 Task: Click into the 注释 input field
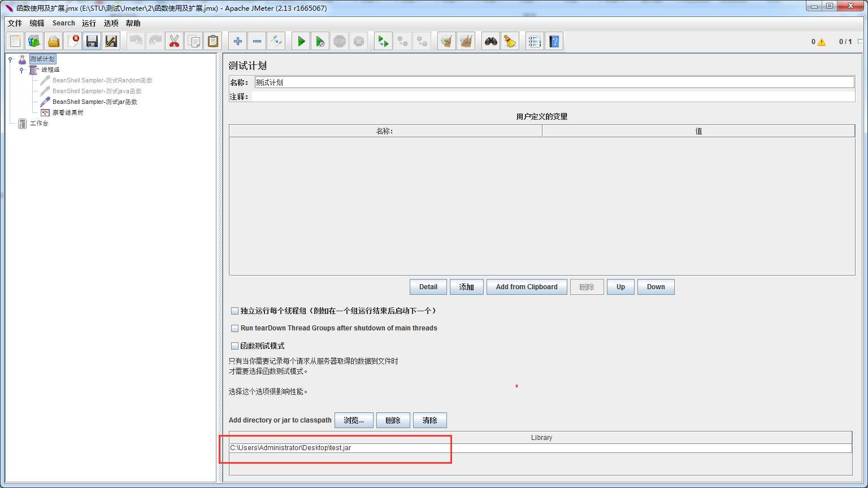(553, 97)
